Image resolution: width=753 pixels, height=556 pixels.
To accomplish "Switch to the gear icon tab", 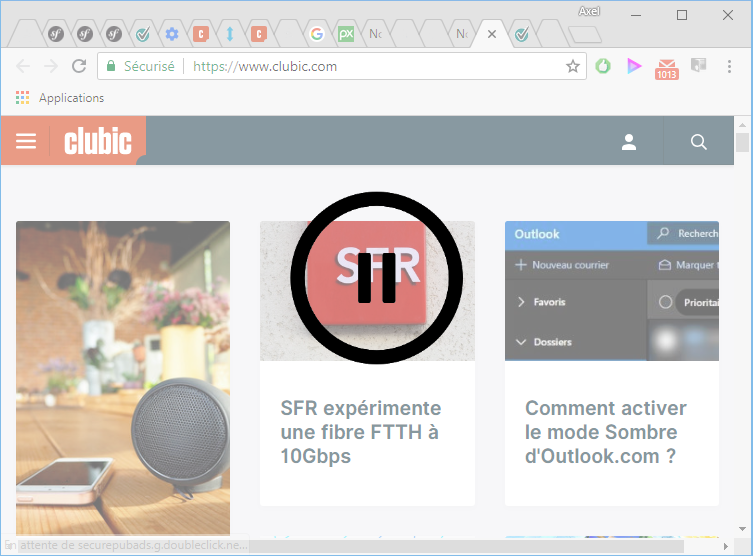I will (x=171, y=34).
